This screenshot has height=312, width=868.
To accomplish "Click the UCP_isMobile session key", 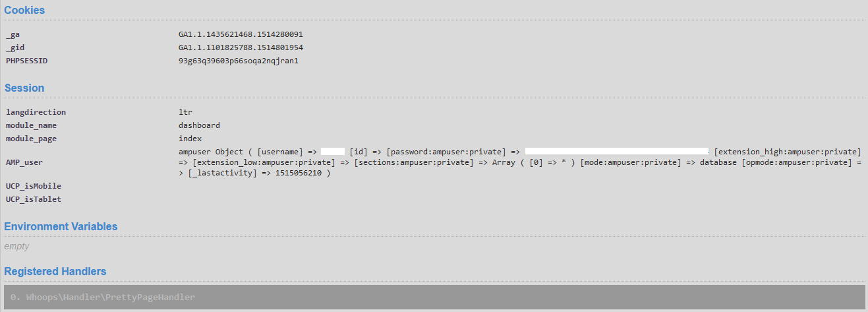I will point(34,186).
